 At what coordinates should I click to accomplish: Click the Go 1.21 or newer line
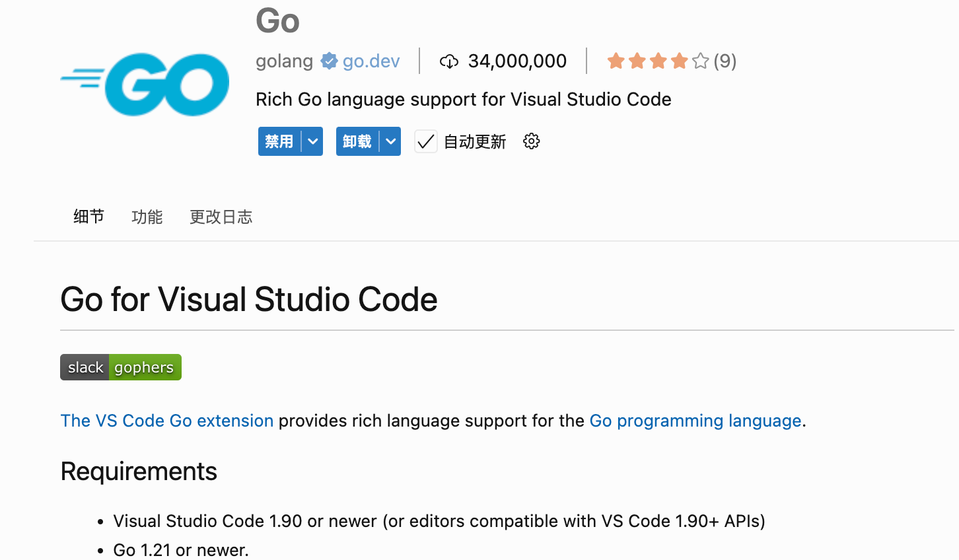pos(181,549)
